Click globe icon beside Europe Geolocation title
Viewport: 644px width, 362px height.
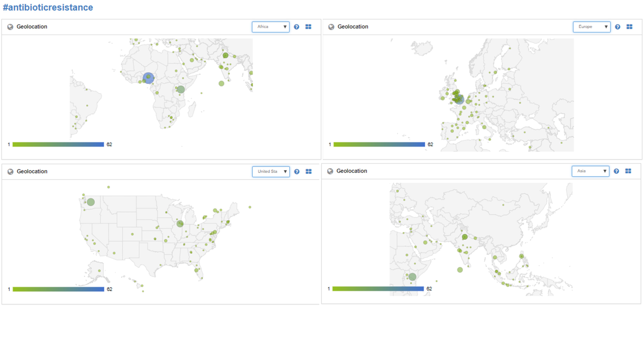[331, 27]
